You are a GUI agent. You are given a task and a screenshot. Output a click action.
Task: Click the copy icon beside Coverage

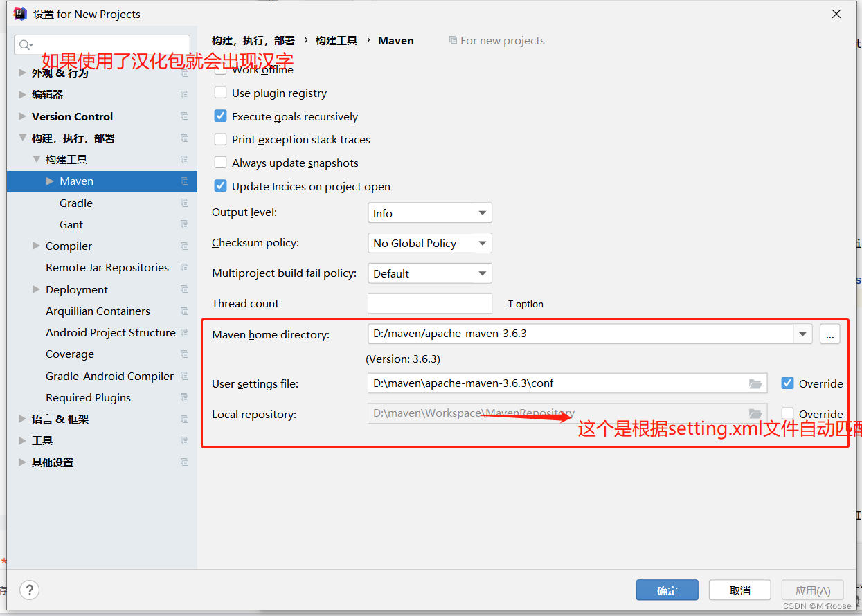[x=184, y=354]
